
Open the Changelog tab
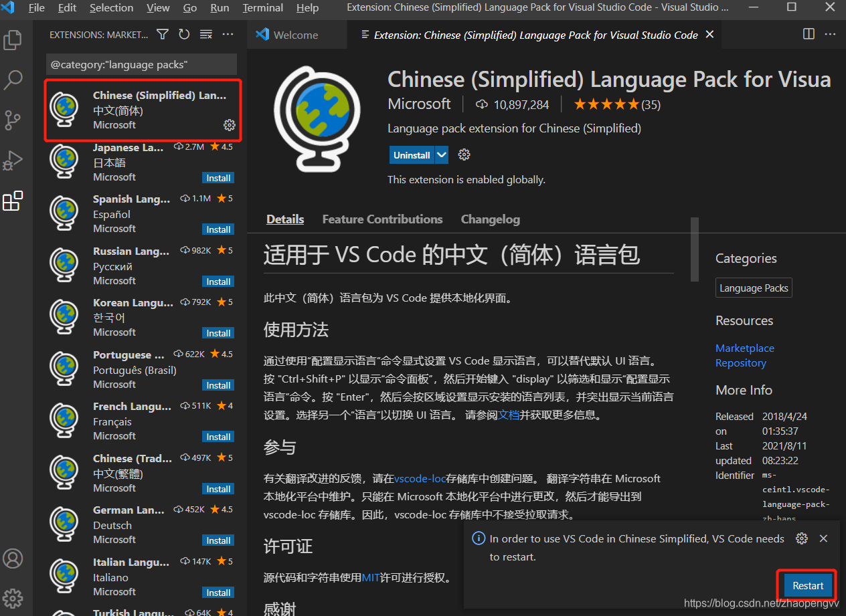490,219
